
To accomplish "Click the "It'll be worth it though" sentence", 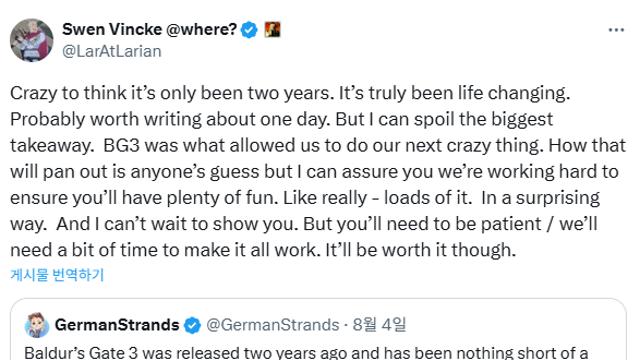I will pyautogui.click(x=421, y=250).
